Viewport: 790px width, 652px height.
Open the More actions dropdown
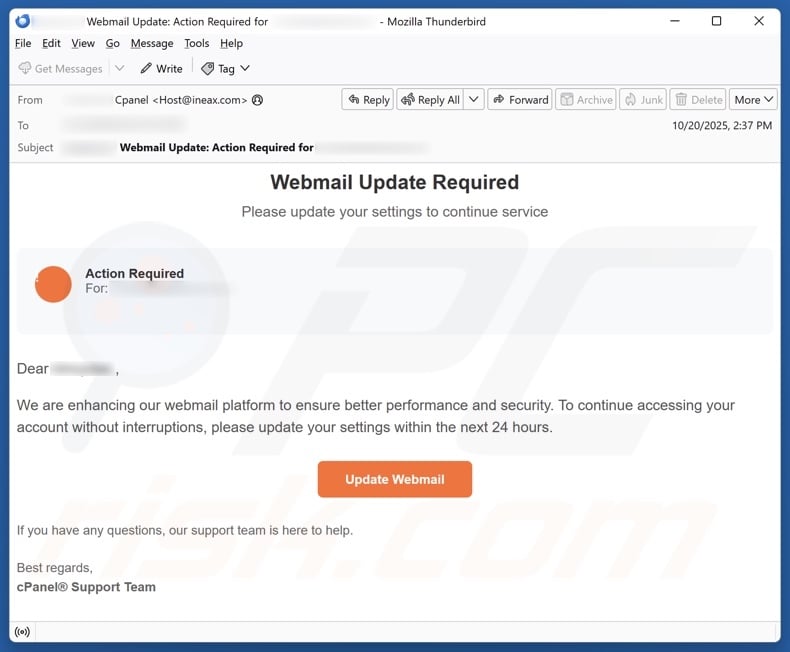pyautogui.click(x=754, y=100)
